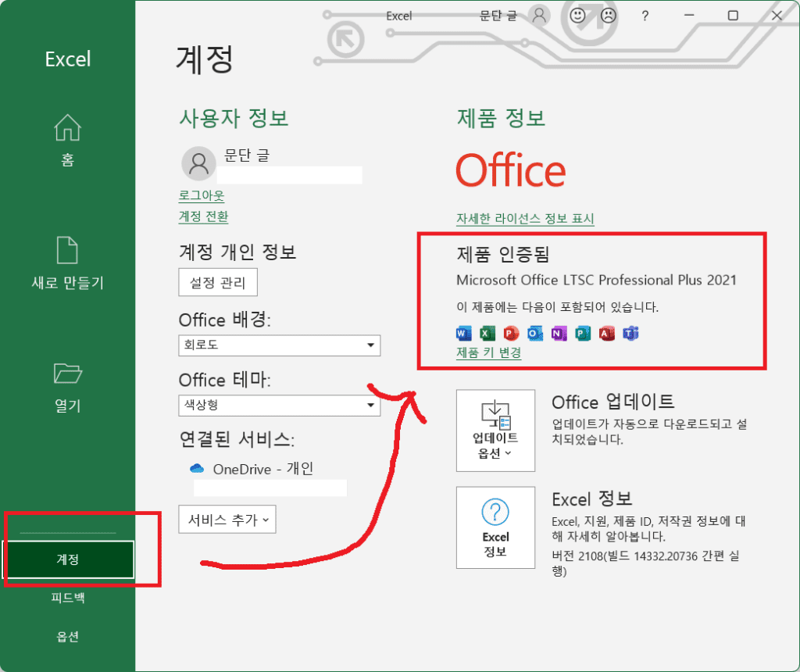This screenshot has height=672, width=800.
Task: Click the large 계정 page title
Action: [205, 59]
